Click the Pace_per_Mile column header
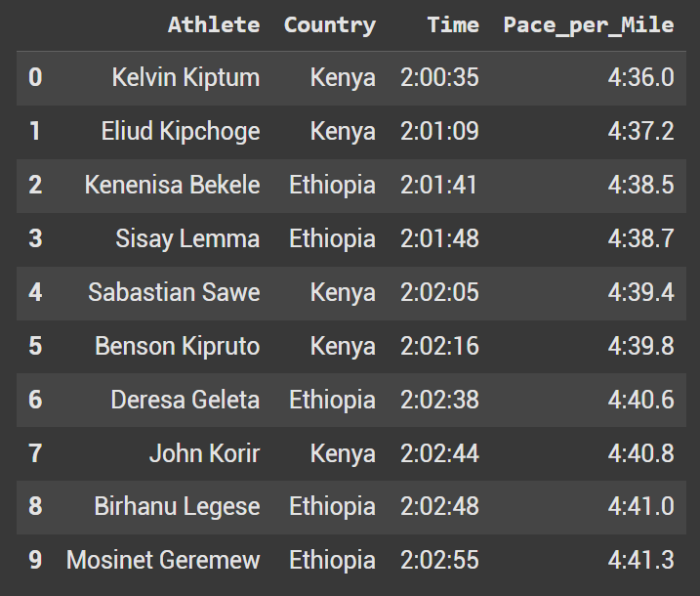Screen dimensions: 700x596 (588, 24)
